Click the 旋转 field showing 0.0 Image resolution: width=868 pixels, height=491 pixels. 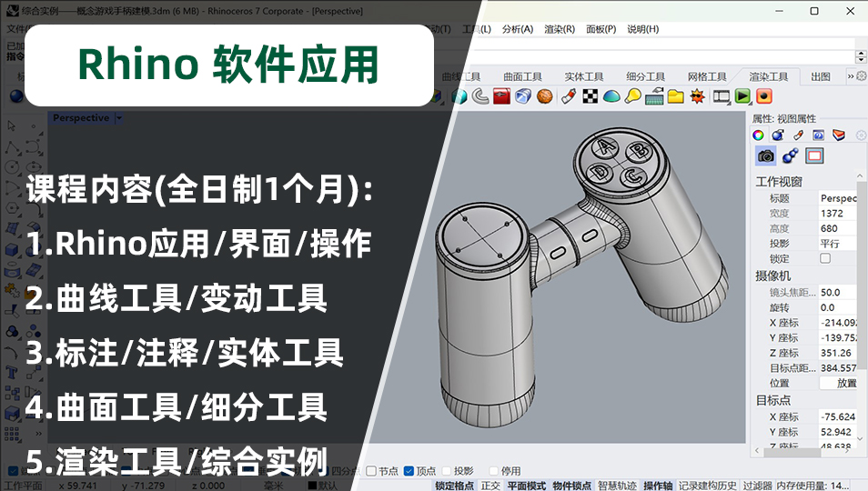pos(838,307)
